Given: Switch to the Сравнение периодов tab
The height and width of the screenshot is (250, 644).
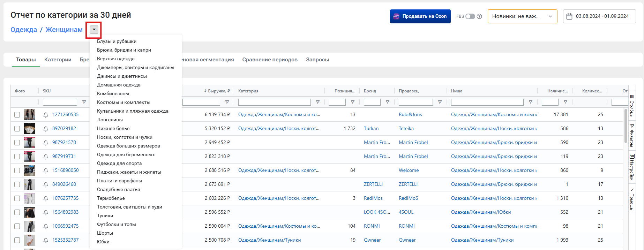Looking at the screenshot, I should coord(270,60).
